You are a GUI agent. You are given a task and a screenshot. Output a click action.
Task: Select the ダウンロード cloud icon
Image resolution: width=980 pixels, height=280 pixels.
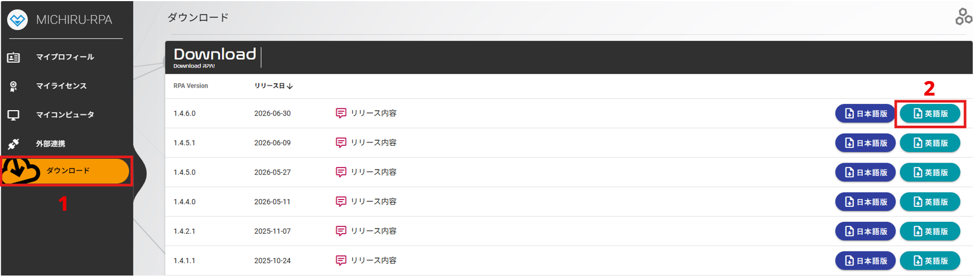[x=21, y=170]
